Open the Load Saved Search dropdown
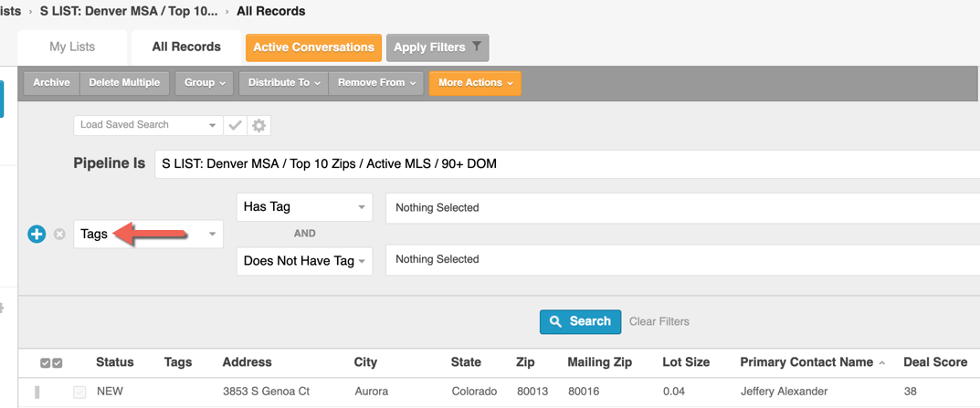980x408 pixels. point(148,125)
